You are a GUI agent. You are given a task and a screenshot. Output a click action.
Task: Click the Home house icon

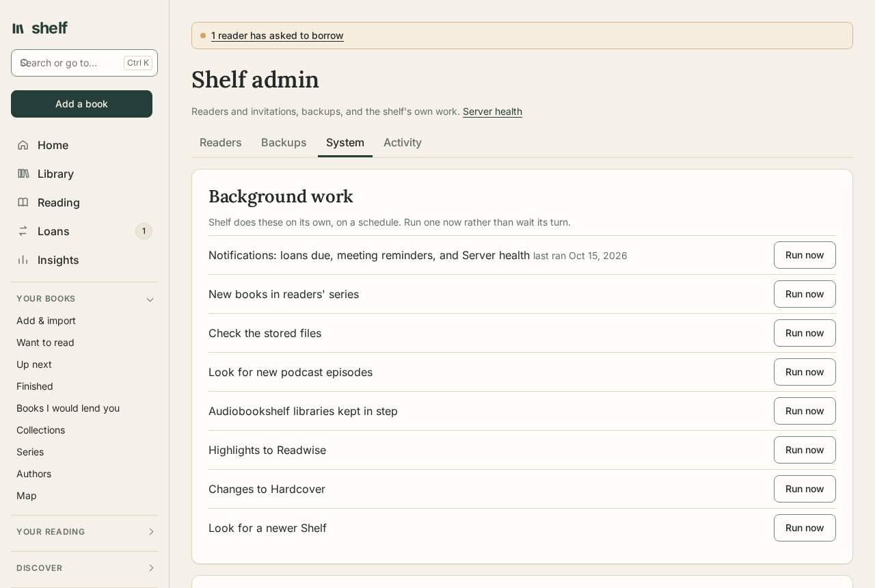(x=23, y=145)
